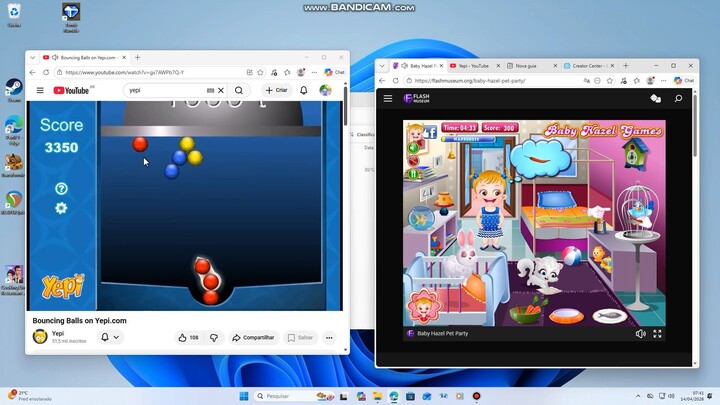The height and width of the screenshot is (405, 720).
Task: Open the weather widget on taskbar
Action: [30, 396]
